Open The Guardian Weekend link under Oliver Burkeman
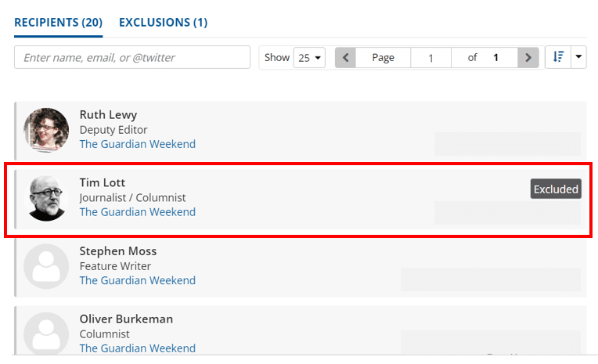598x364 pixels. [x=138, y=348]
